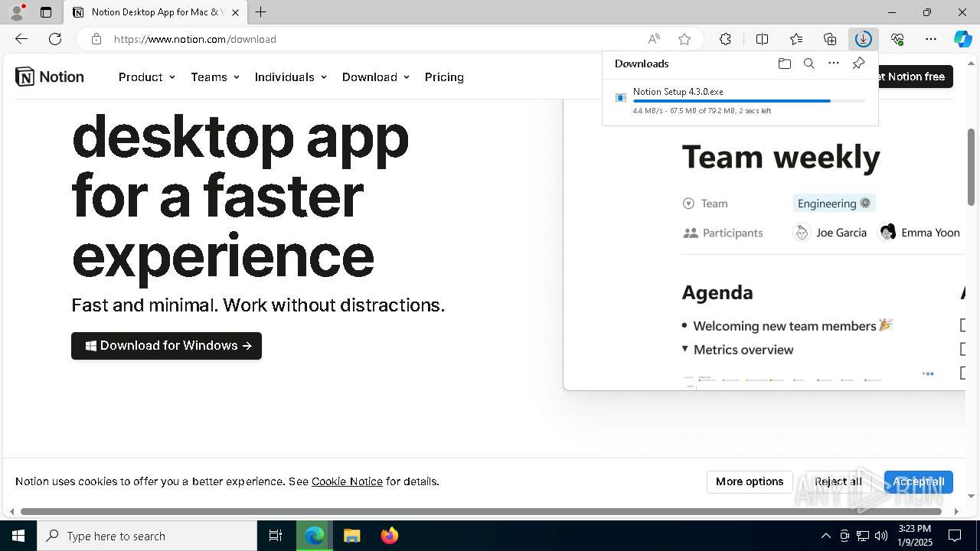Click the Edge taskbar icon

[315, 536]
